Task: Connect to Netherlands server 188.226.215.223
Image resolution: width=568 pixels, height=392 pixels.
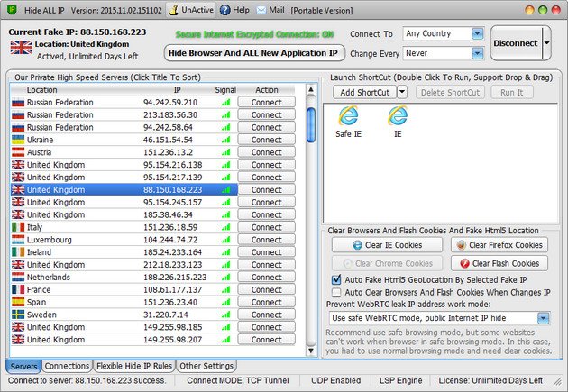Action: (267, 278)
